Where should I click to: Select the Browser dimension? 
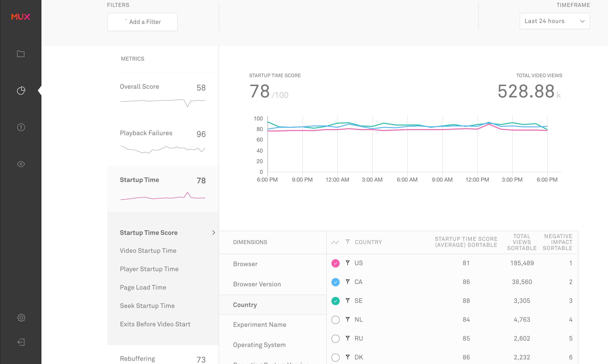point(245,264)
